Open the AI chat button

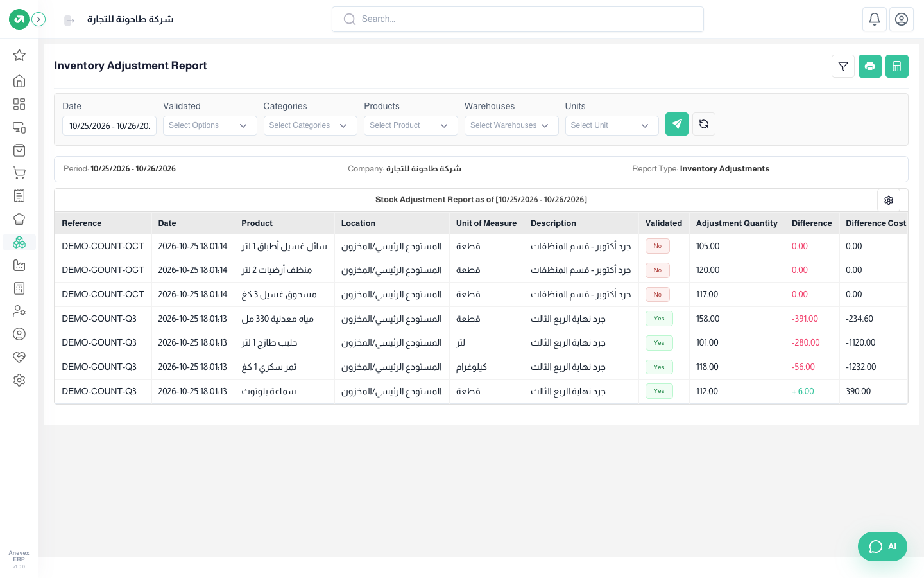click(x=882, y=547)
